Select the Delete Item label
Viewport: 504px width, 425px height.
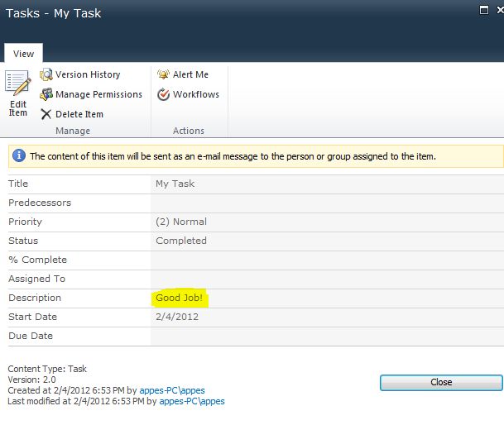(79, 114)
